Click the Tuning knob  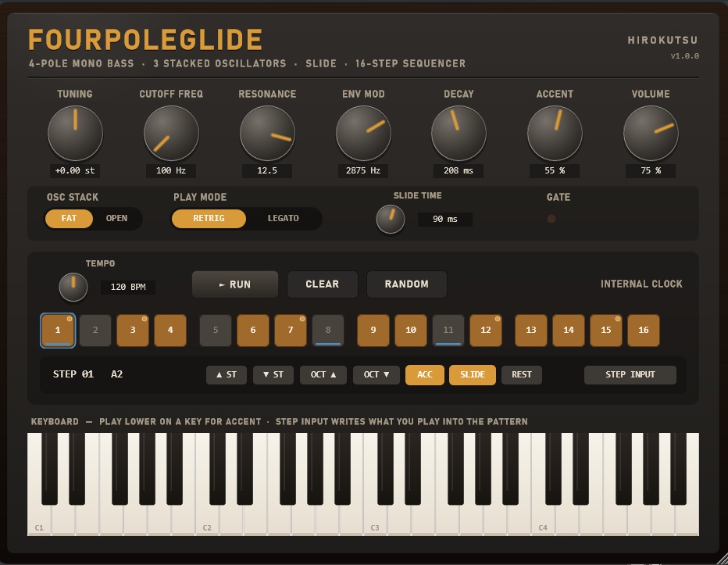click(75, 134)
